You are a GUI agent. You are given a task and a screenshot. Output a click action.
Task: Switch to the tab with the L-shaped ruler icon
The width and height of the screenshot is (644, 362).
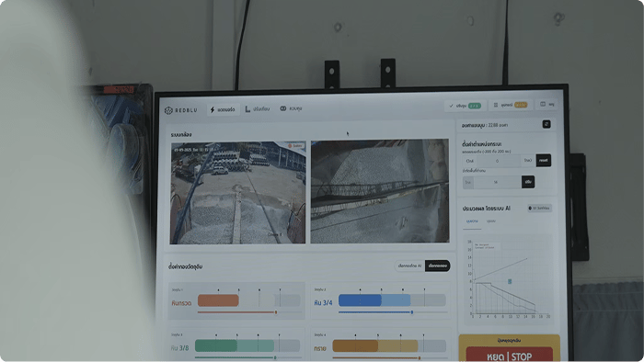pos(258,109)
